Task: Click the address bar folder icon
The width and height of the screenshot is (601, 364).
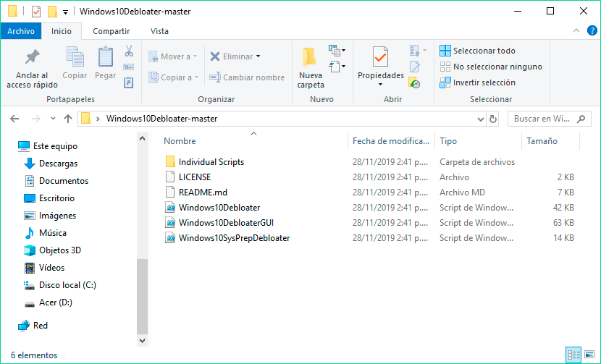Action: point(86,119)
